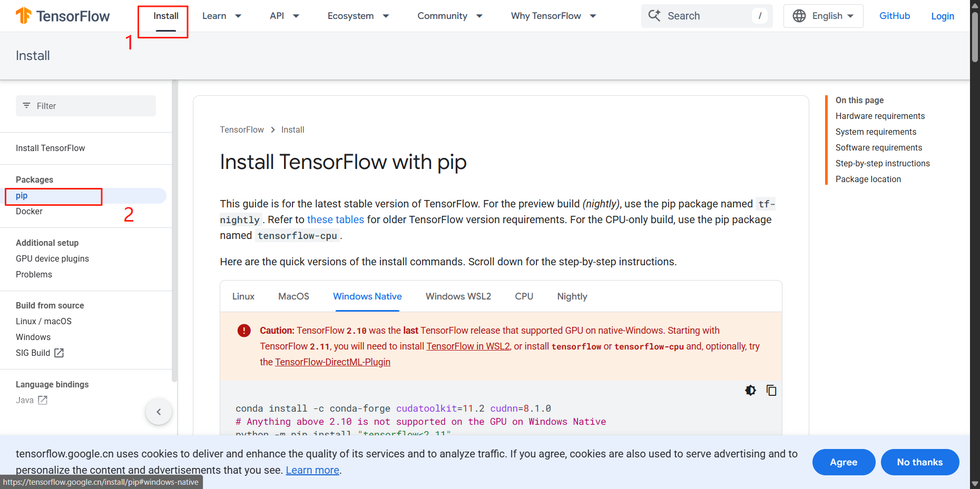This screenshot has width=980, height=489.
Task: Open the Learn menu item
Action: coord(214,16)
